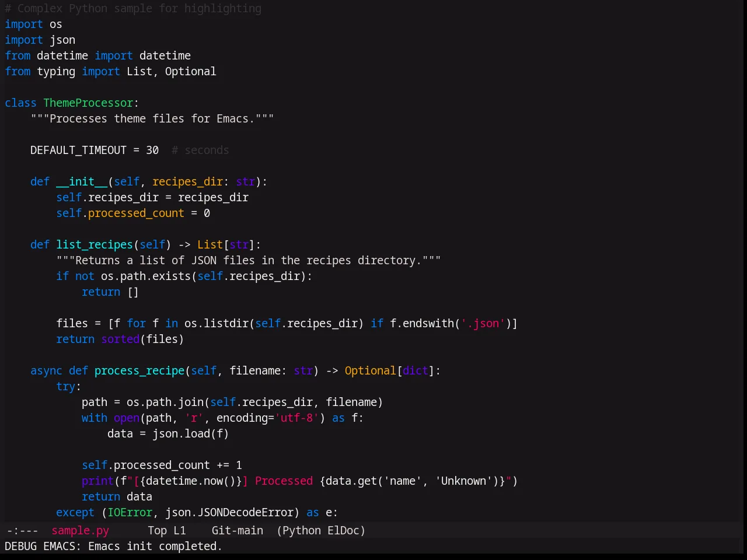Click 'IOError' in except clause
This screenshot has height=560, width=747.
pos(130,512)
